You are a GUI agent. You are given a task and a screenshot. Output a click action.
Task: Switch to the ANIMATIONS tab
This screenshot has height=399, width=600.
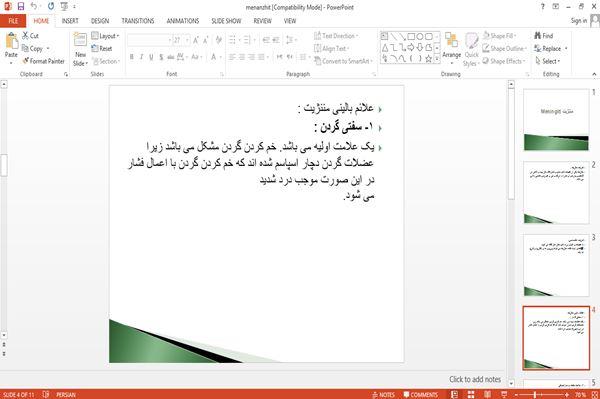[x=183, y=21]
